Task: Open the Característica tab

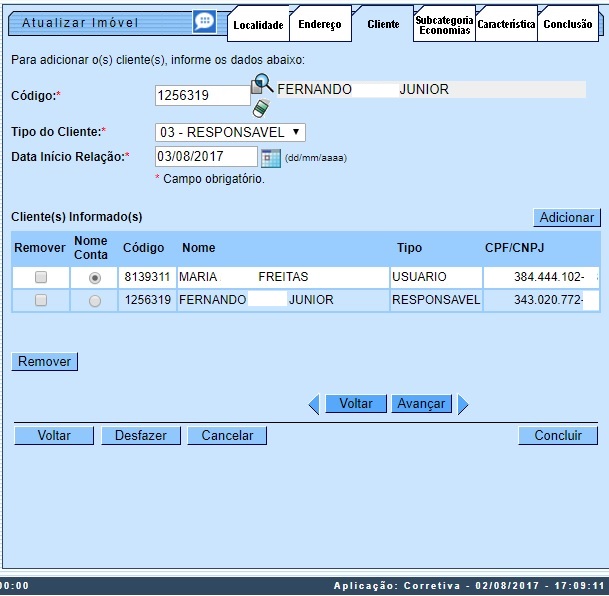Action: point(506,25)
